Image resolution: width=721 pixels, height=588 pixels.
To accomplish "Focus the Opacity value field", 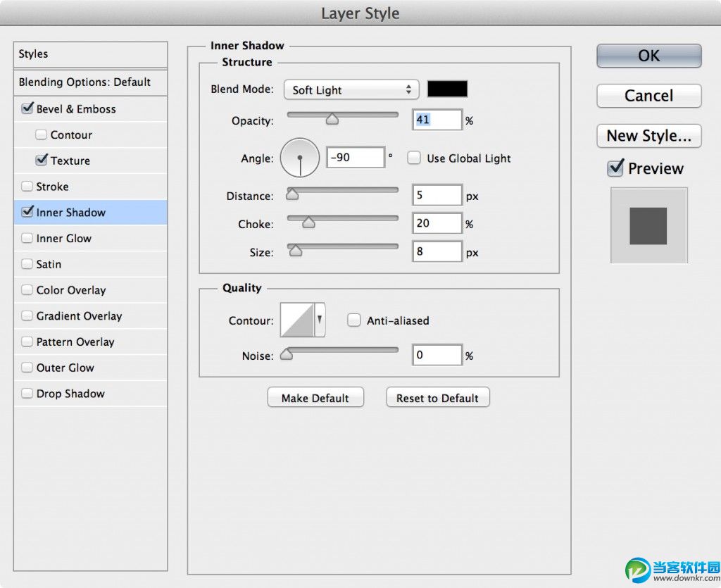I will (x=437, y=120).
